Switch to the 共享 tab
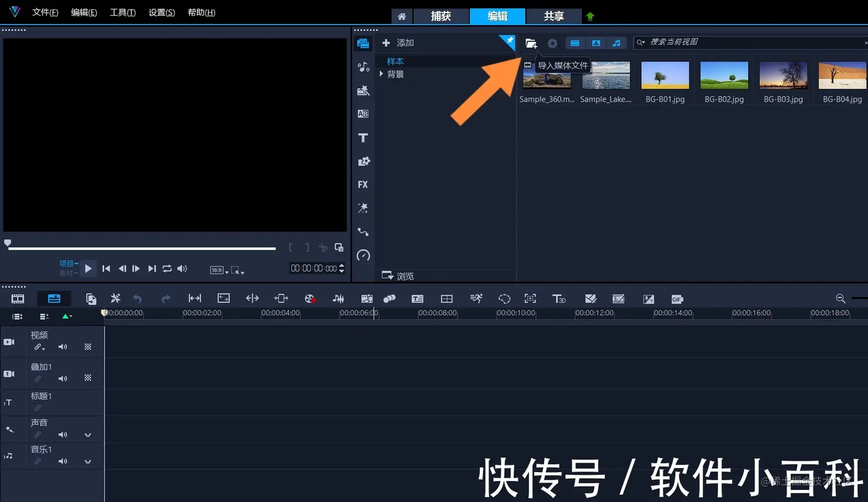Screen dimensions: 868x502 (x=554, y=16)
